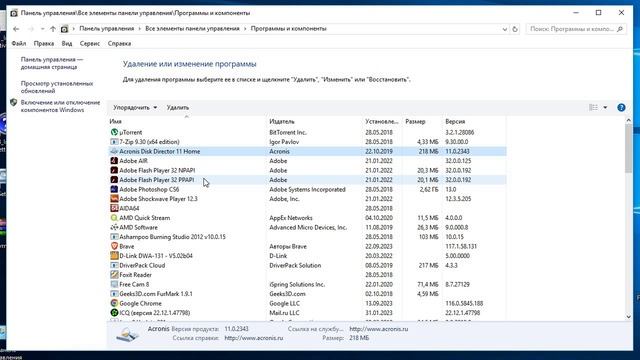Click the µTorrent program icon
This screenshot has height=360, width=640.
coord(114,132)
